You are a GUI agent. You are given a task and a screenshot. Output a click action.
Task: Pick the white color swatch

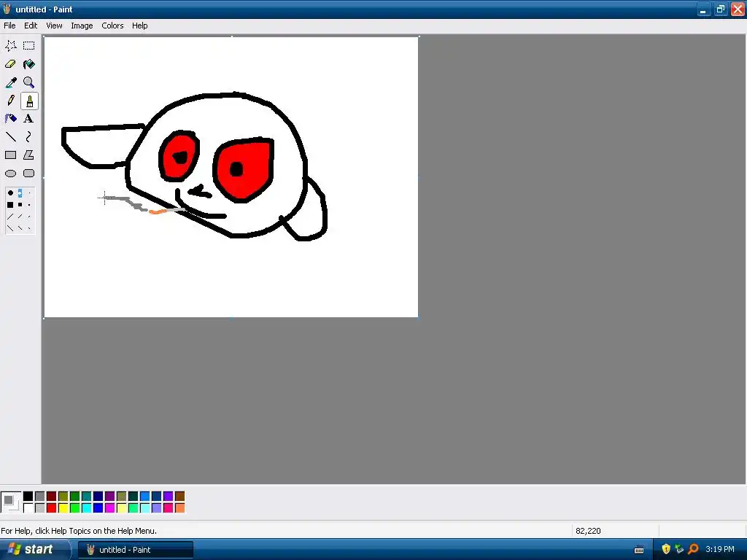[28, 508]
